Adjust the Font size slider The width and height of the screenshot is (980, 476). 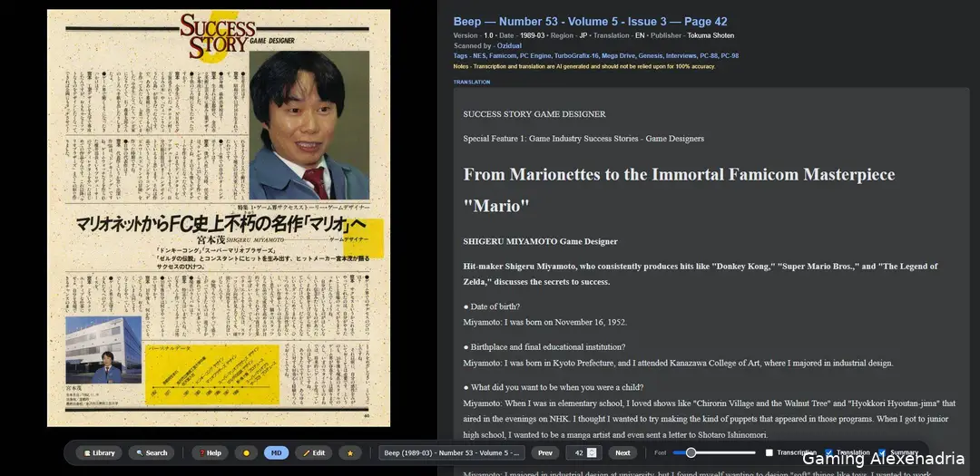pyautogui.click(x=714, y=453)
